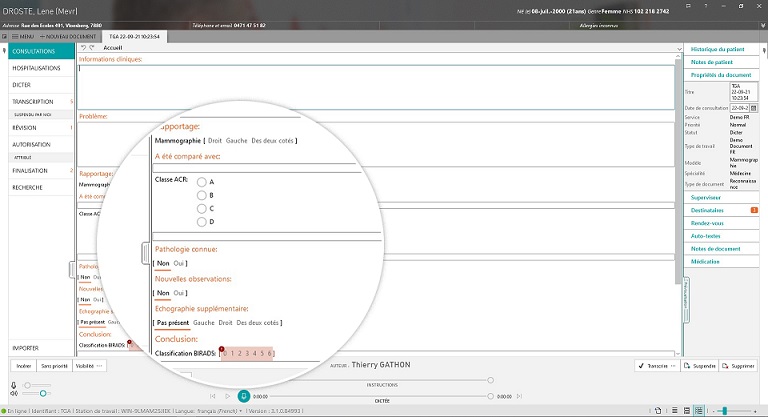768x417 pixels.
Task: Click the Supprimer button
Action: (738, 366)
